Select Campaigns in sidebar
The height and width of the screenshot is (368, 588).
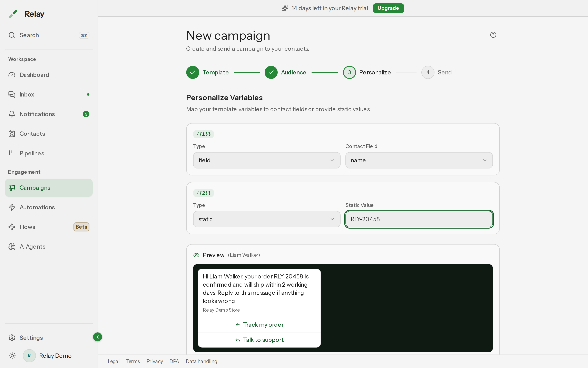[49, 188]
